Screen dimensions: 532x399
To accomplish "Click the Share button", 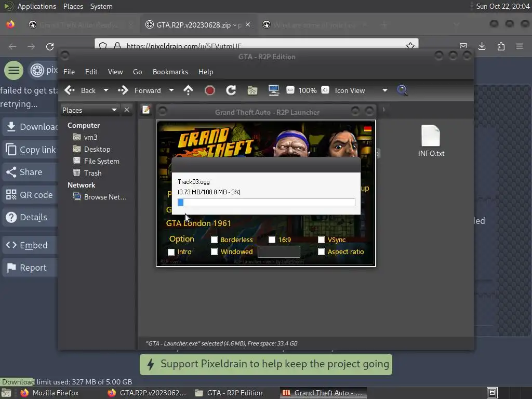I will click(30, 172).
